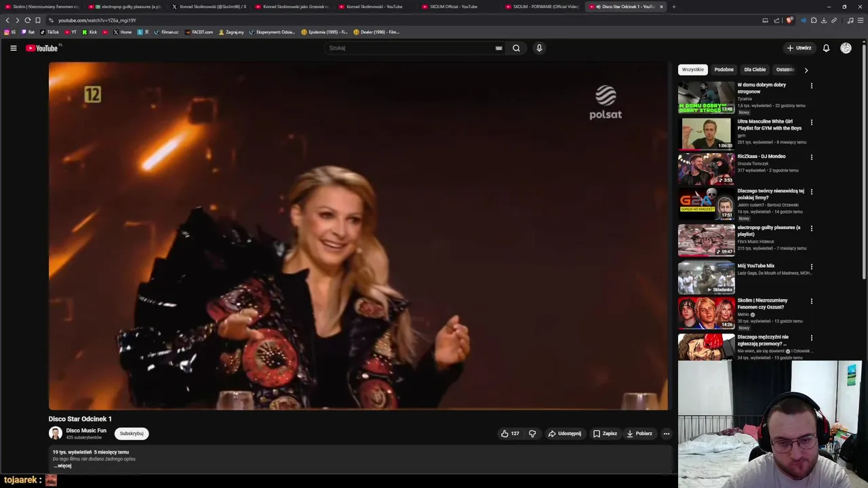Go to the YouTube home logo
Image resolution: width=868 pixels, height=488 pixels.
(43, 48)
